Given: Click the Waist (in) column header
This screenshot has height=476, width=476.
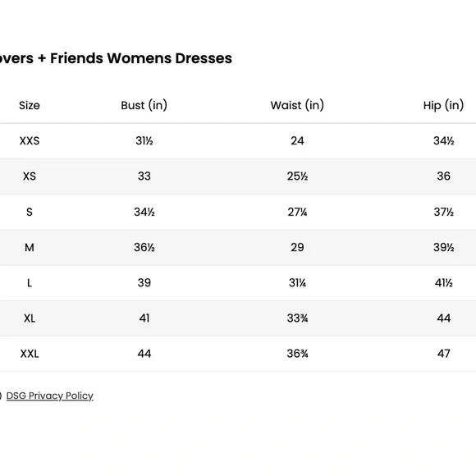Looking at the screenshot, I should [297, 105].
